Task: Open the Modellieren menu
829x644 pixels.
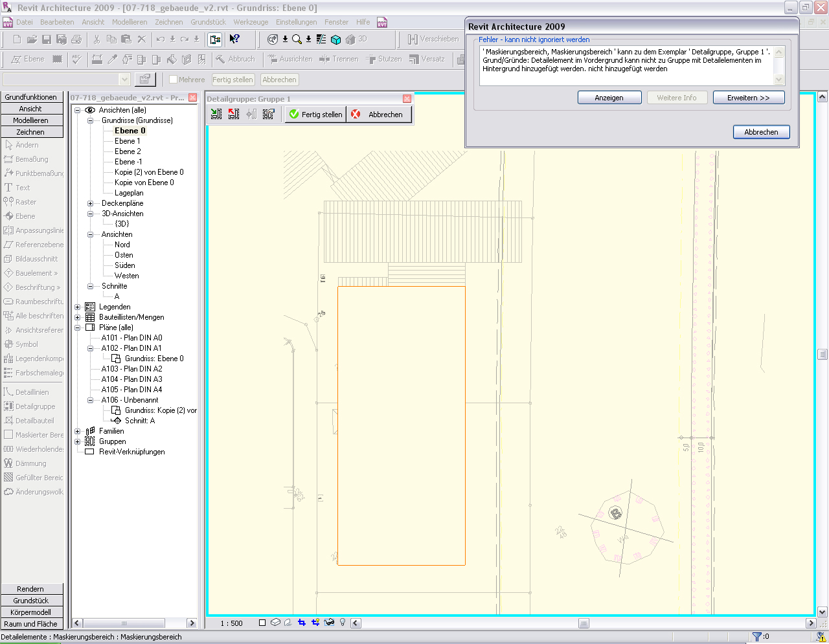Action: (x=130, y=22)
